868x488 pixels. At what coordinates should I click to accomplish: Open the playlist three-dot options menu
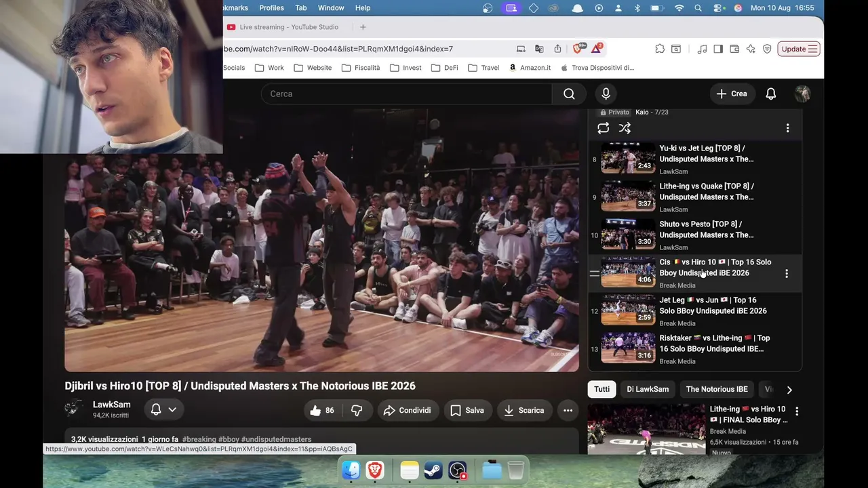(787, 128)
